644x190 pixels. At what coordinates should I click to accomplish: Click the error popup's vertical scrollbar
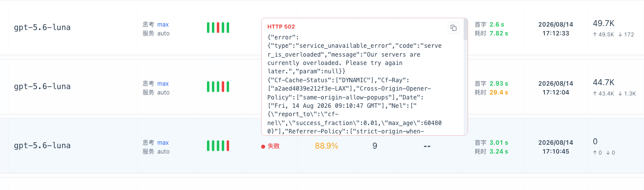point(466,30)
